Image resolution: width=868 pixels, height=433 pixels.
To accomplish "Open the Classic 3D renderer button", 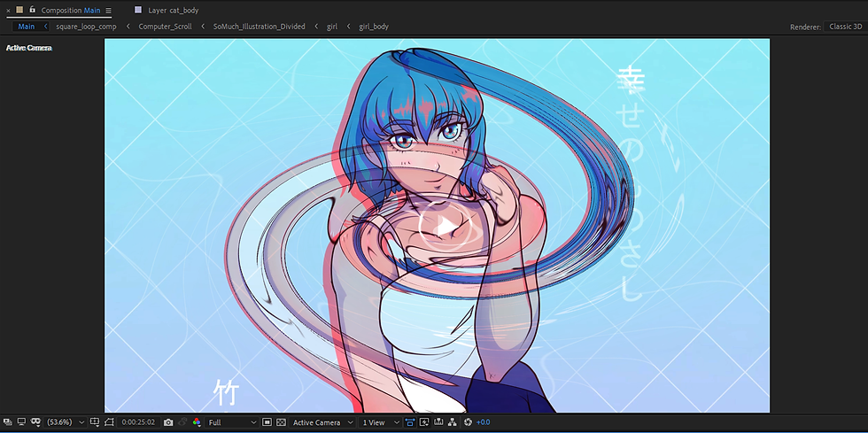I will 845,27.
